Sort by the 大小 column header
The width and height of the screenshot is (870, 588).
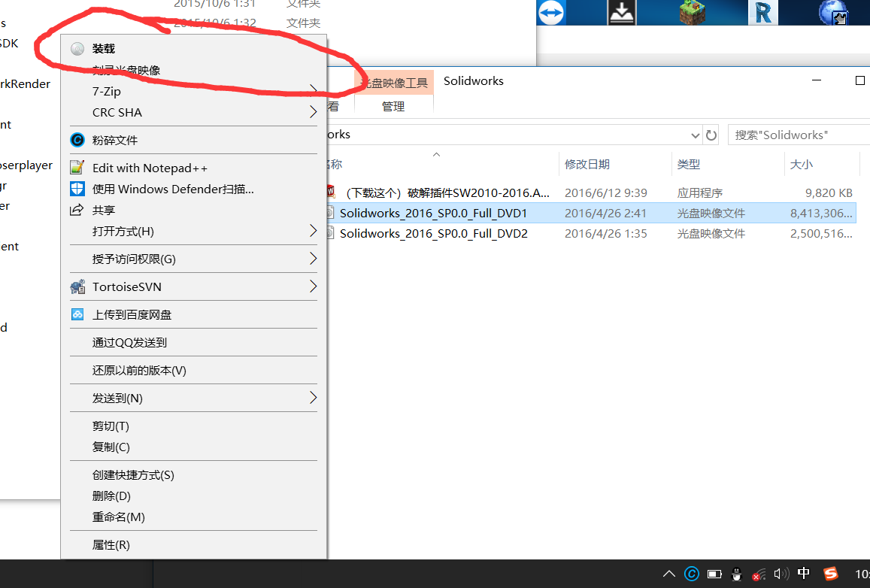coord(822,164)
